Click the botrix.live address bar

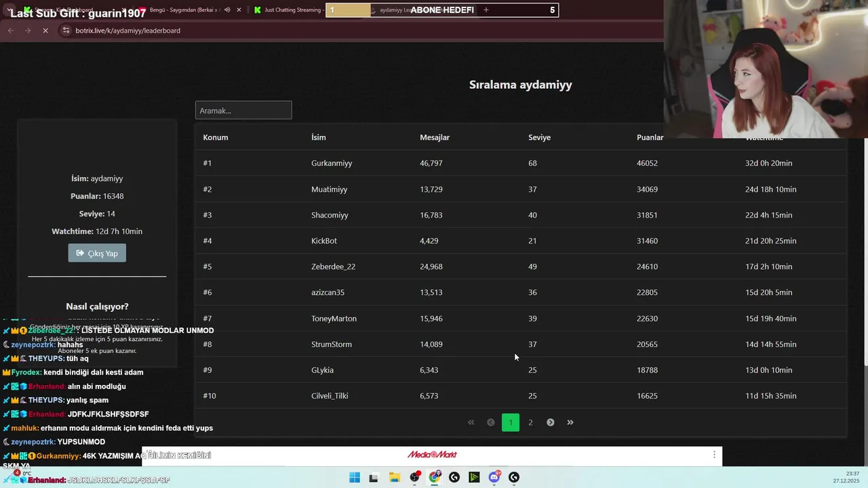128,30
